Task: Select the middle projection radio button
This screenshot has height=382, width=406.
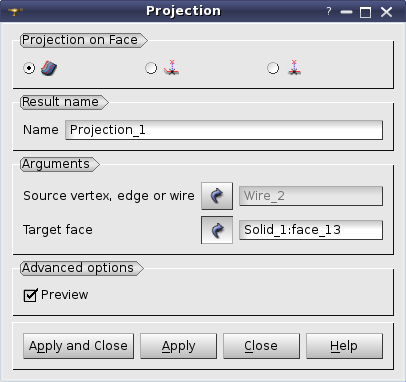Action: [151, 68]
